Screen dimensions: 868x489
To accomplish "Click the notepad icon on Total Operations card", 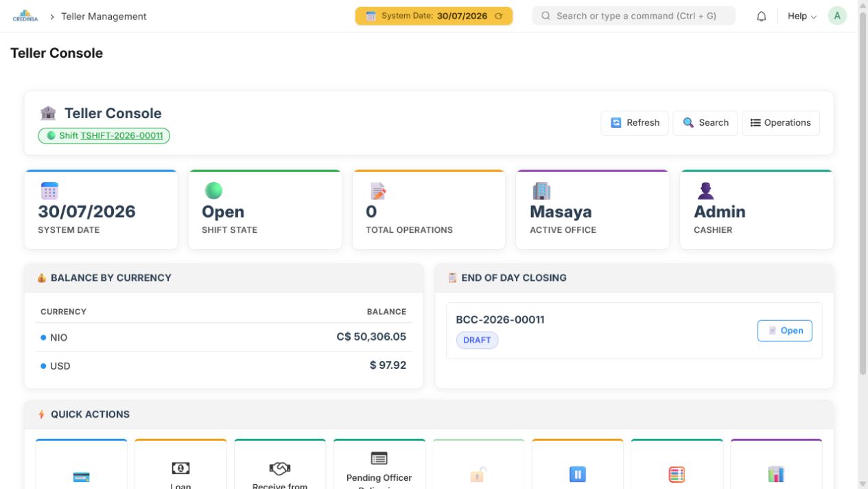I will pyautogui.click(x=378, y=190).
